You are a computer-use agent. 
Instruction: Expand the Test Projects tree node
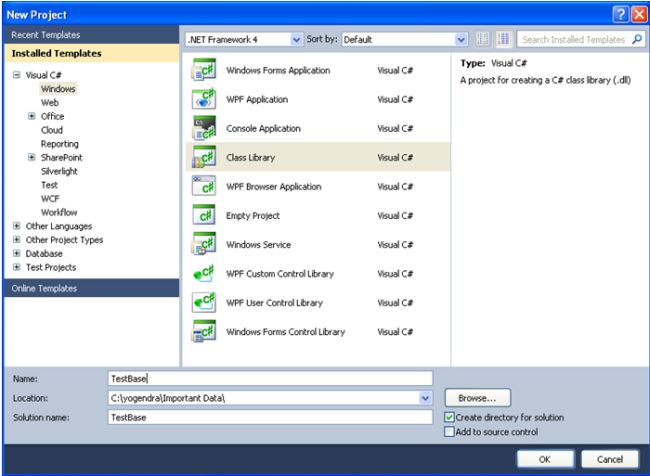click(17, 267)
